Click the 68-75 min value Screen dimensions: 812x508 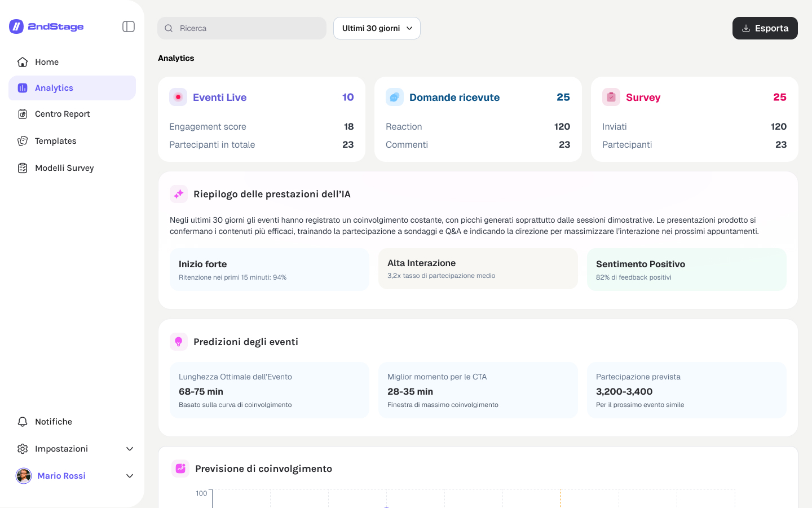(201, 391)
